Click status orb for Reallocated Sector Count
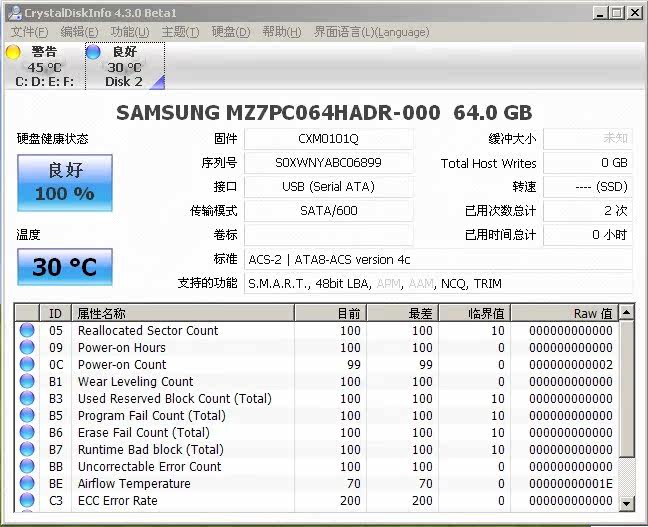 [27, 331]
